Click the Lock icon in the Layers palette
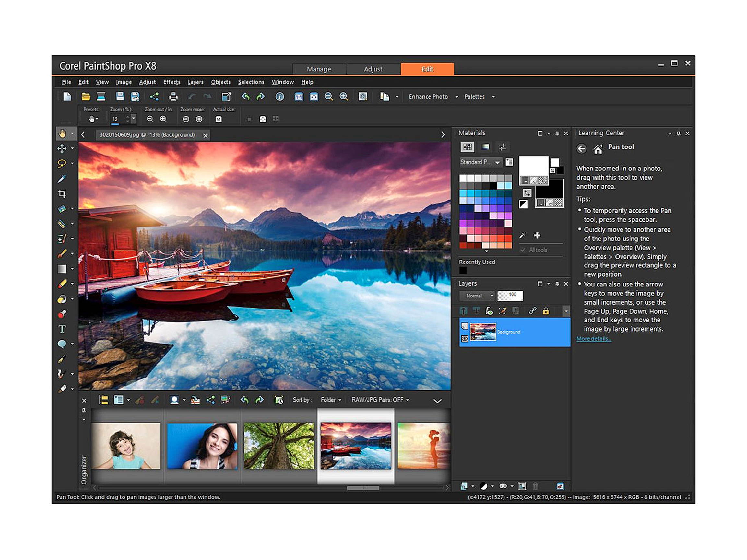 (x=546, y=311)
